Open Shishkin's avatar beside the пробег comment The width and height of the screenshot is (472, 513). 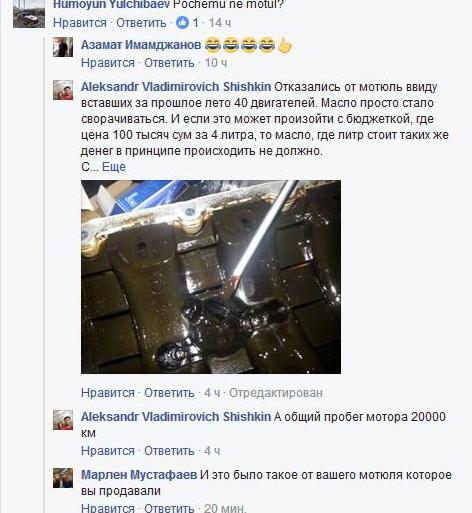click(x=63, y=420)
